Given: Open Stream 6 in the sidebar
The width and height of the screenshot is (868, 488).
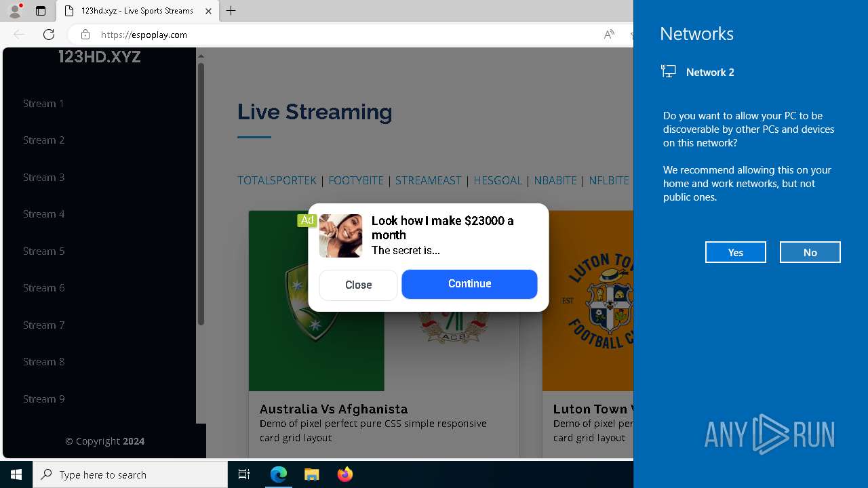Looking at the screenshot, I should click(43, 288).
